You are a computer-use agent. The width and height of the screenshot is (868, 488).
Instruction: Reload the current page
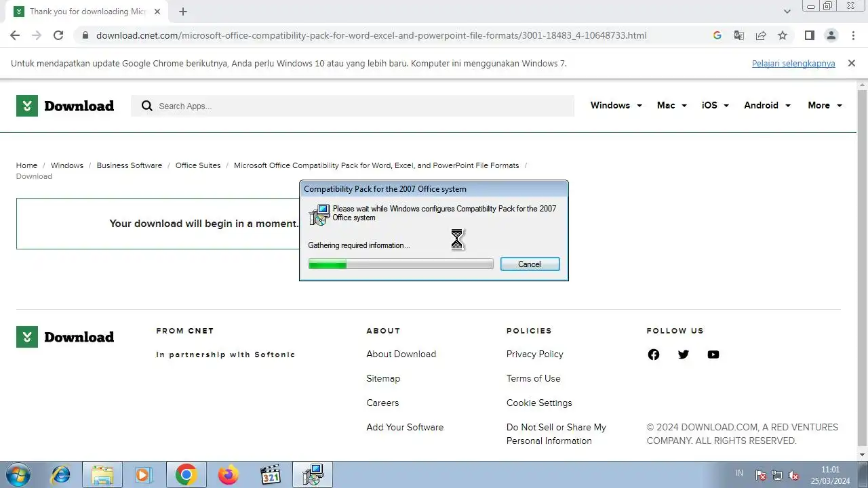pyautogui.click(x=58, y=35)
